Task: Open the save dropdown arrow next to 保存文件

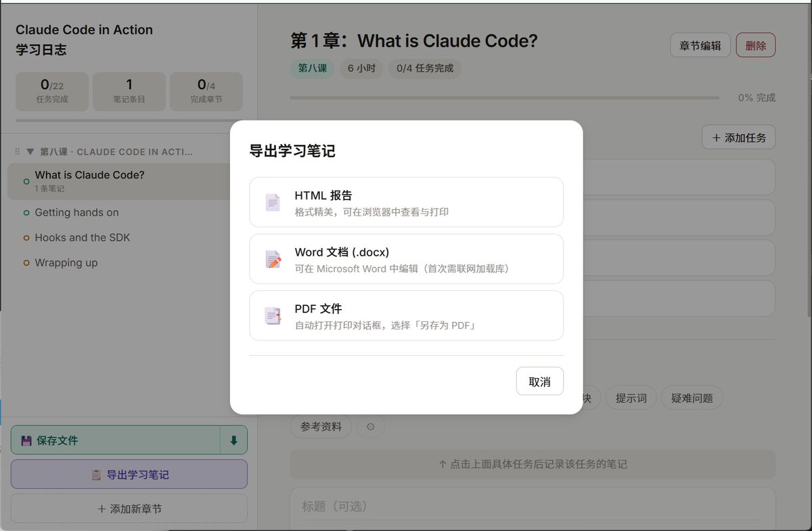Action: (234, 440)
